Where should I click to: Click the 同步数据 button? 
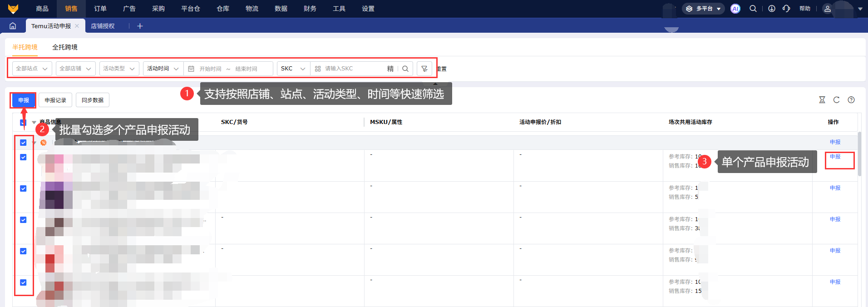click(93, 100)
